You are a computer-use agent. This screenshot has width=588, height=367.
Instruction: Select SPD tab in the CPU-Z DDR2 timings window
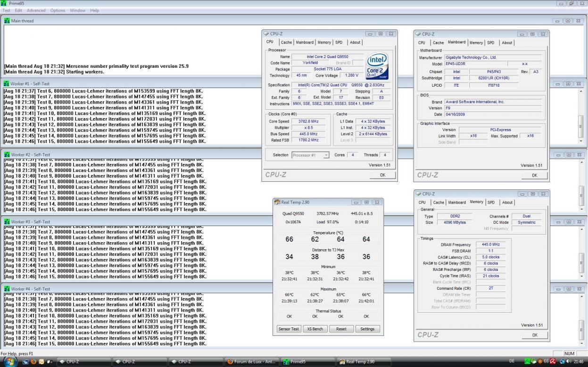(x=491, y=203)
